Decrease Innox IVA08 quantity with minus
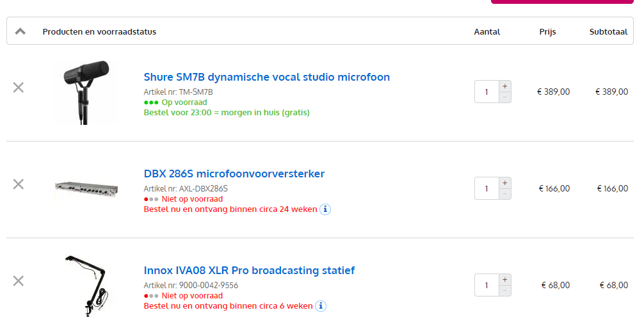This screenshot has width=644, height=333. pos(504,291)
